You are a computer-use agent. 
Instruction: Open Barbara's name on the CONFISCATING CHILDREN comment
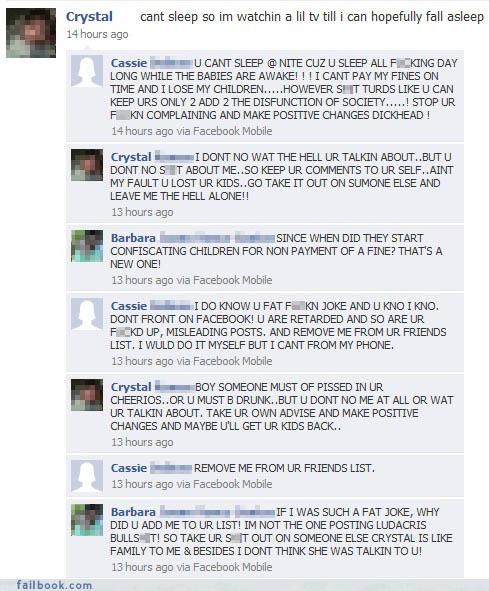coord(133,238)
